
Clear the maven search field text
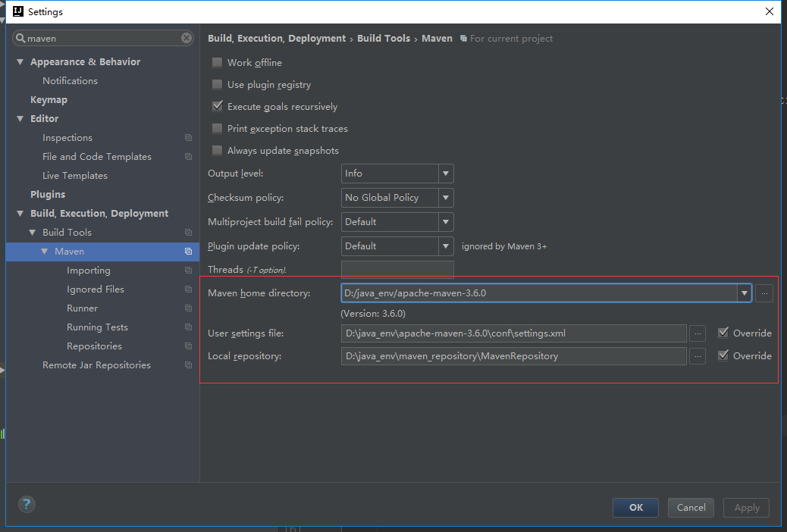(187, 38)
